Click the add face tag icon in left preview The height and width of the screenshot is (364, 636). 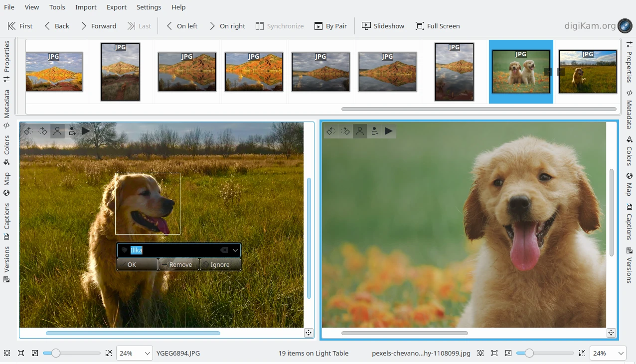point(72,131)
